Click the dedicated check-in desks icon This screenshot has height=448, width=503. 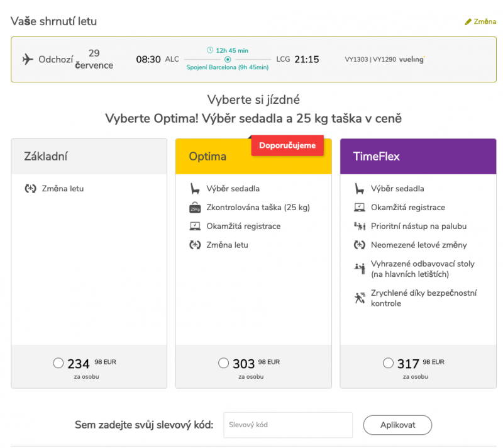(360, 269)
